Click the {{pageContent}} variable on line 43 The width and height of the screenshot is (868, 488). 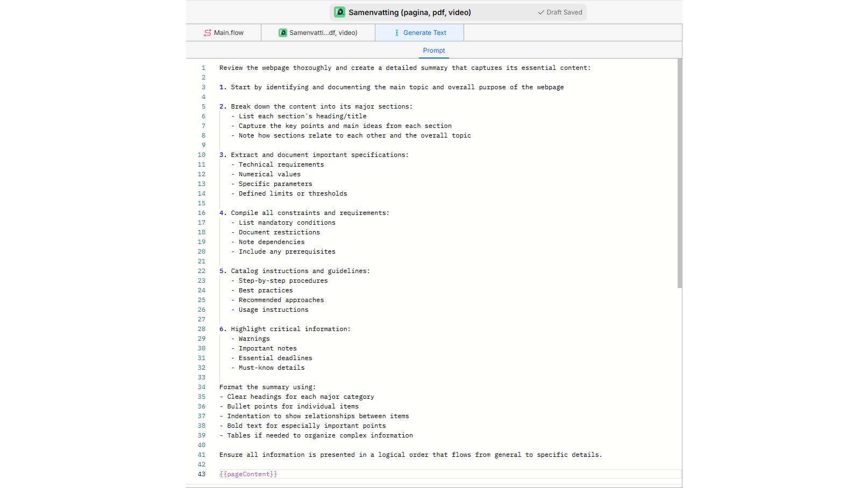[248, 474]
